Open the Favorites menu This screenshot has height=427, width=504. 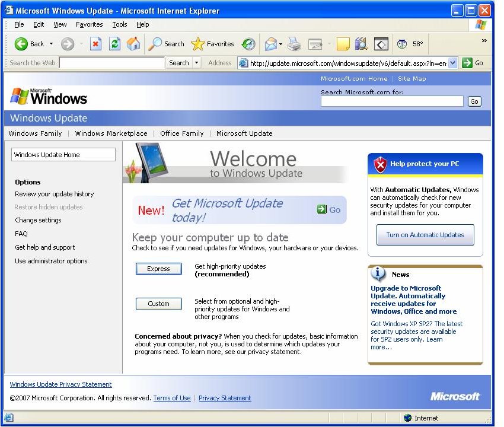point(90,24)
